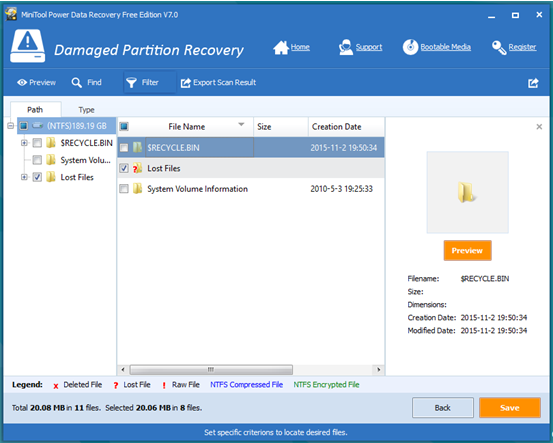
Task: Click the 2010-5-3 19:25:33 creation date cell
Action: pyautogui.click(x=341, y=189)
